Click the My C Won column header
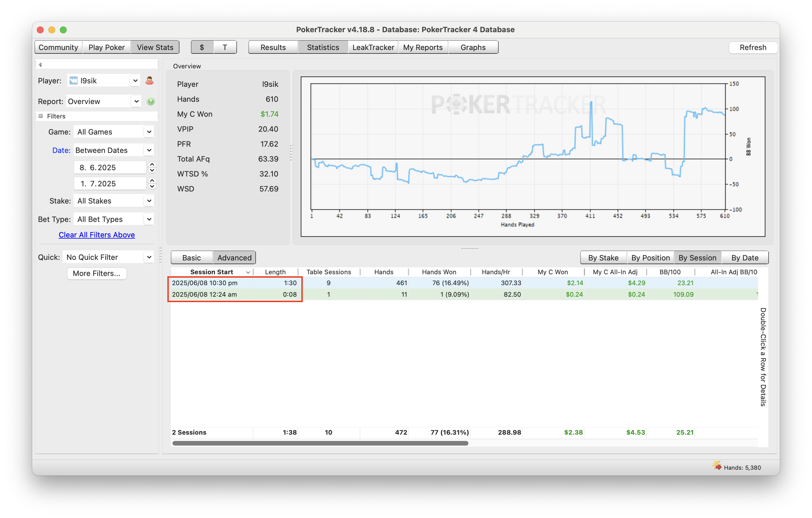The width and height of the screenshot is (812, 518). pyautogui.click(x=553, y=272)
